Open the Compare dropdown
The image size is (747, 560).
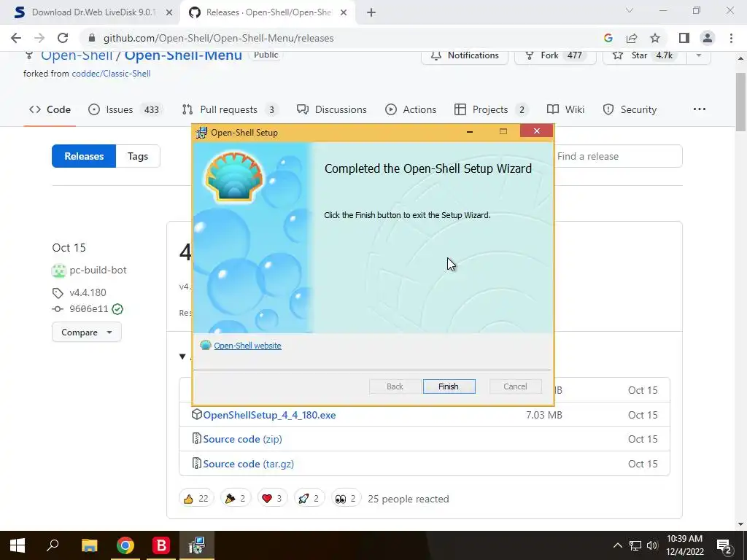click(x=87, y=332)
